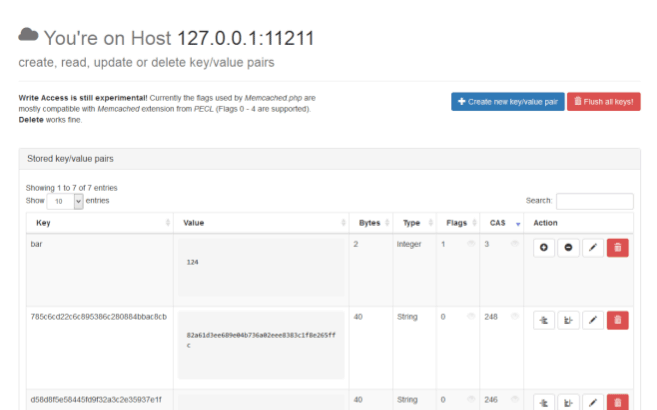This screenshot has height=410, width=657.
Task: Toggle the eye icon beside Flags value 0 in the 785c6cd22c6c row
Action: (471, 317)
